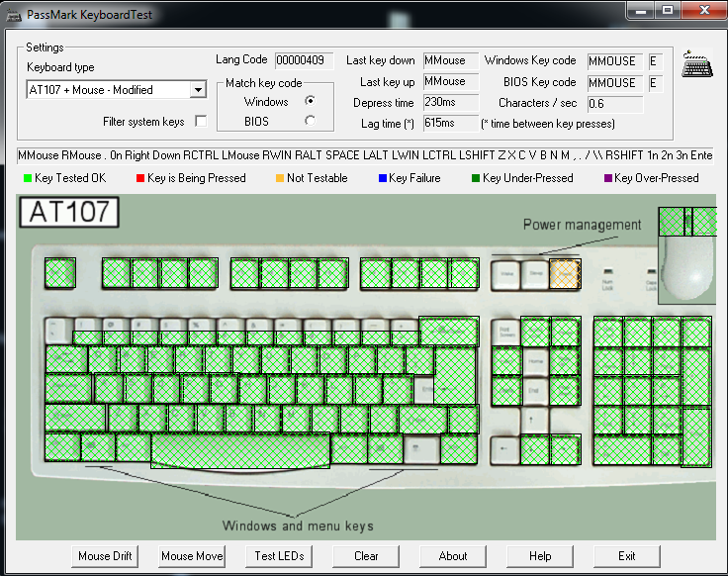The width and height of the screenshot is (728, 576).
Task: Click the AT107 keyboard label
Action: pyautogui.click(x=69, y=212)
